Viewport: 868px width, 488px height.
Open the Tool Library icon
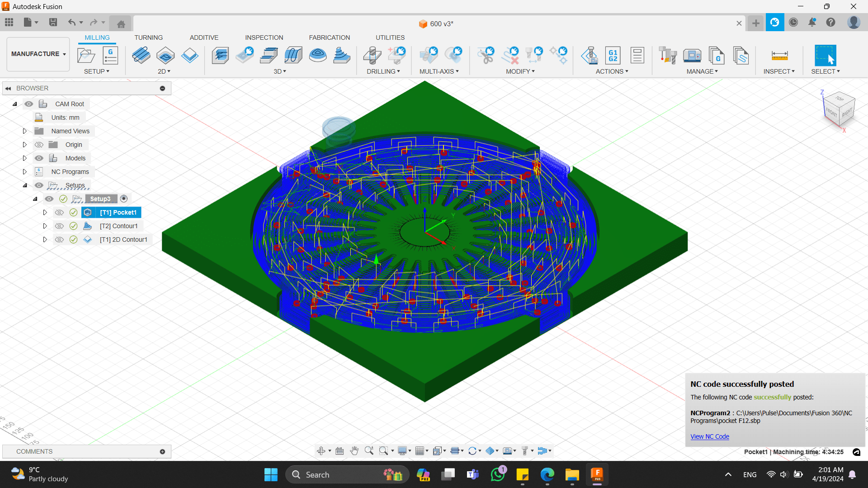(x=667, y=56)
